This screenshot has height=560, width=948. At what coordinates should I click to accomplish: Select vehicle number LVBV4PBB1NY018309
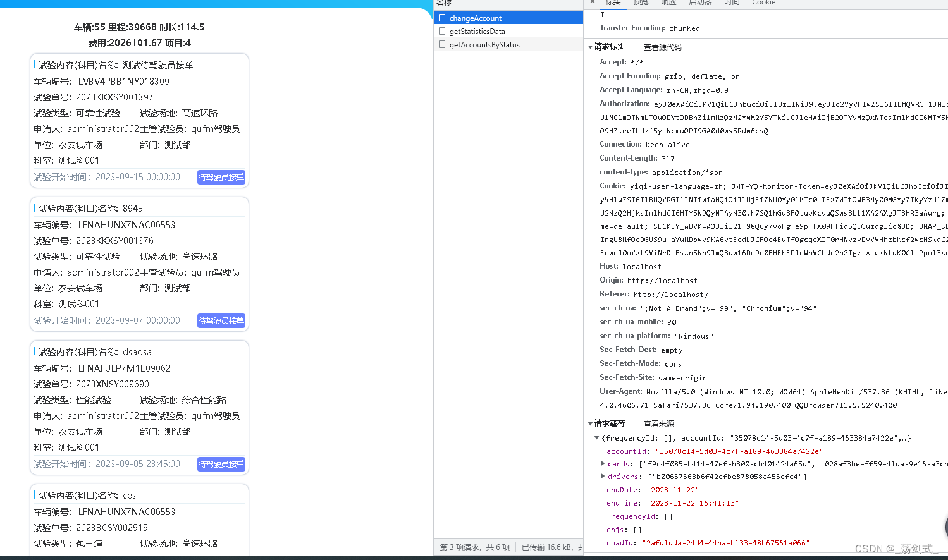click(x=124, y=82)
